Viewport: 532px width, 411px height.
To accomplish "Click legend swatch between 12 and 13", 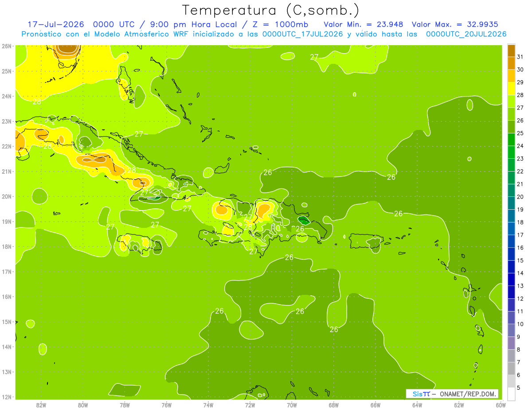I will point(511,292).
